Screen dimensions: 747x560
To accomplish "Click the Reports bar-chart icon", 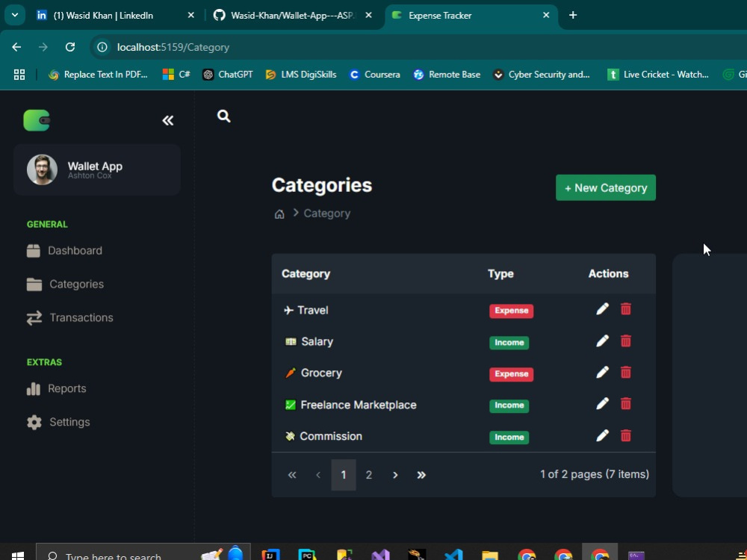I will [x=34, y=388].
